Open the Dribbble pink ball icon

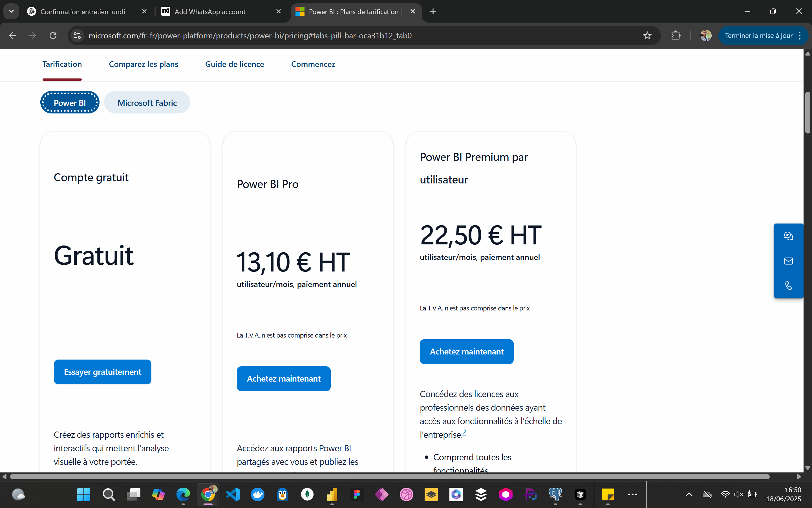(x=406, y=494)
